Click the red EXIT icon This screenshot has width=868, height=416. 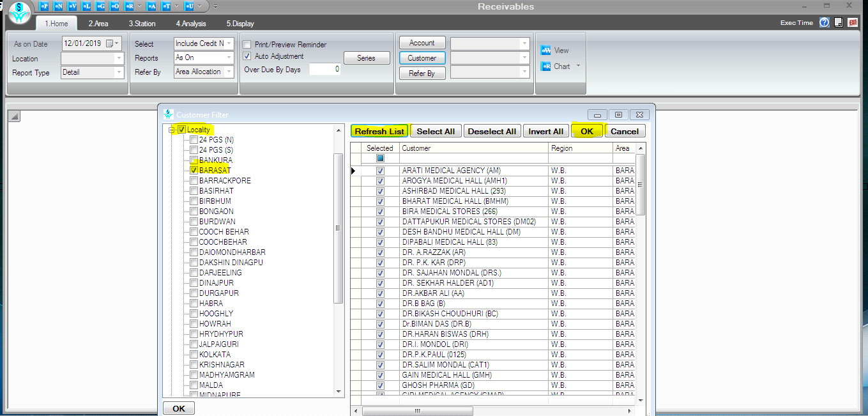(x=853, y=22)
